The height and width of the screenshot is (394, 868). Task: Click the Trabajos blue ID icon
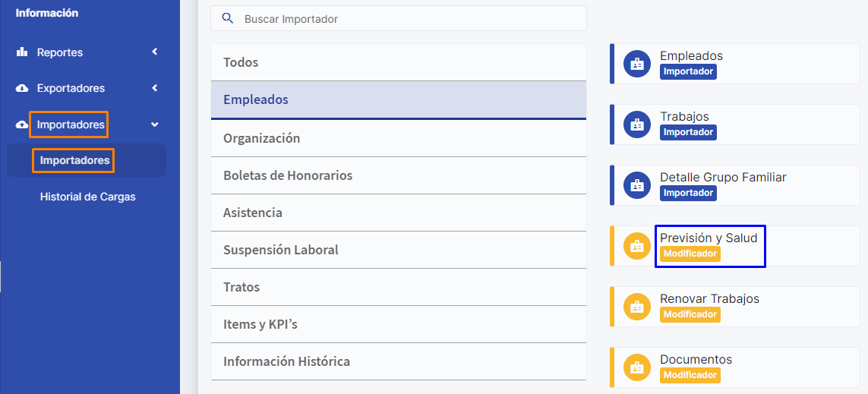tap(636, 125)
